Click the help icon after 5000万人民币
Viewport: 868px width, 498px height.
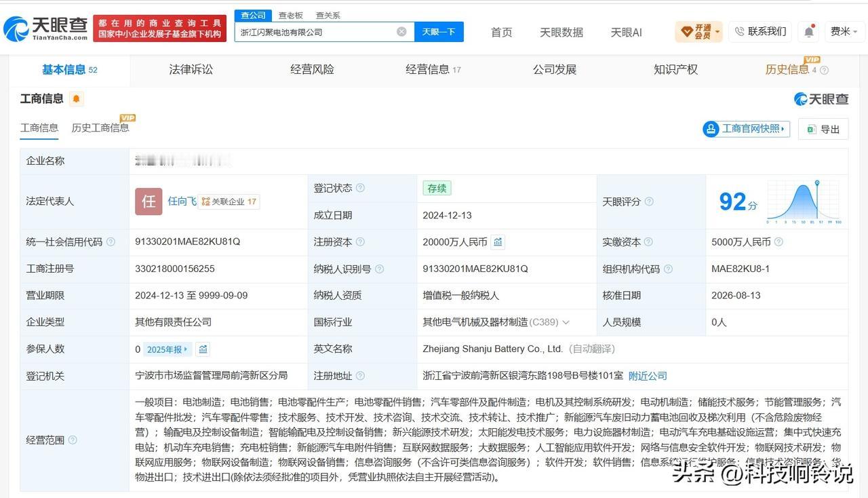pos(778,242)
